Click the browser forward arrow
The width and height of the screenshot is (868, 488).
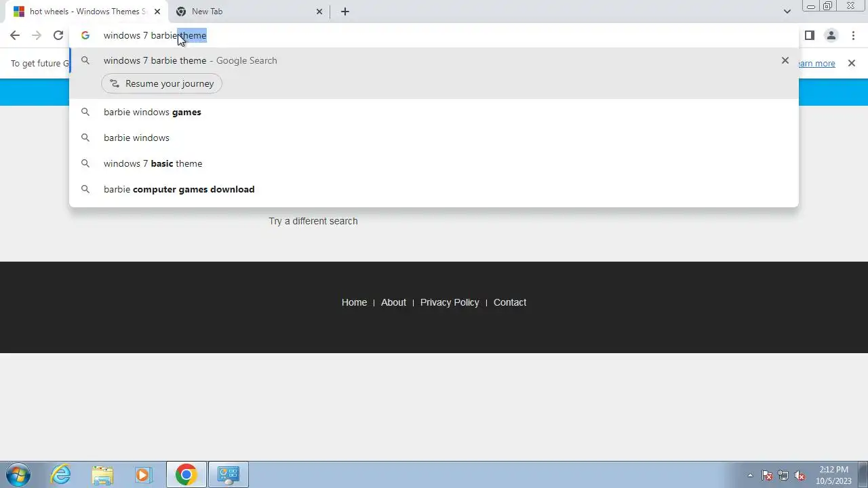pos(37,35)
